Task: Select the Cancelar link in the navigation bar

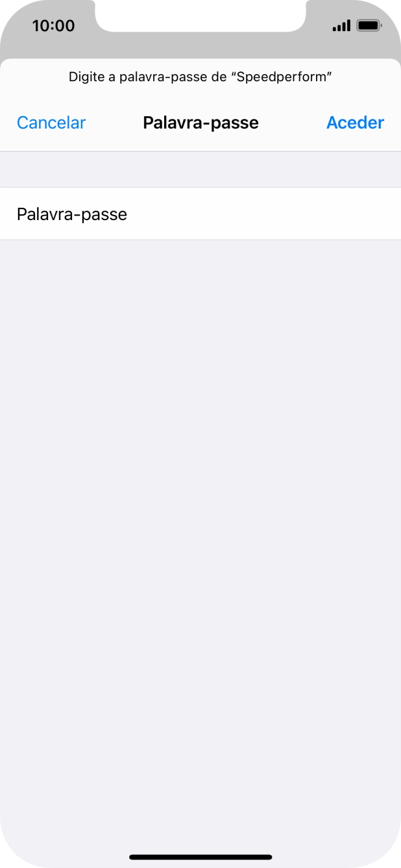Action: pyautogui.click(x=51, y=123)
